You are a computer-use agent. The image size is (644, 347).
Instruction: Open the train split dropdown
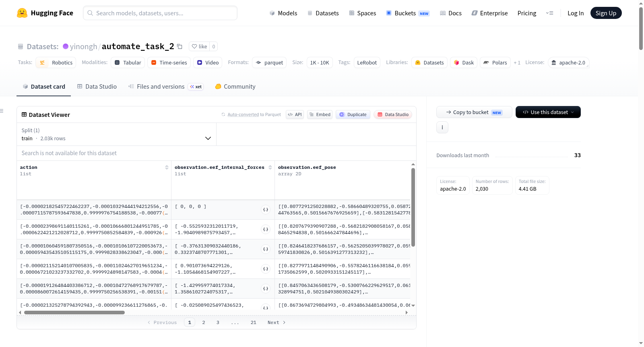[x=116, y=134]
